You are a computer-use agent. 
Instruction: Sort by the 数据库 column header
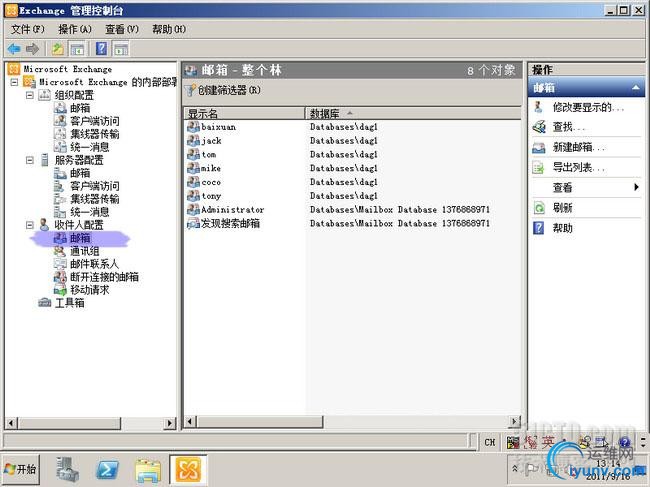click(x=412, y=114)
